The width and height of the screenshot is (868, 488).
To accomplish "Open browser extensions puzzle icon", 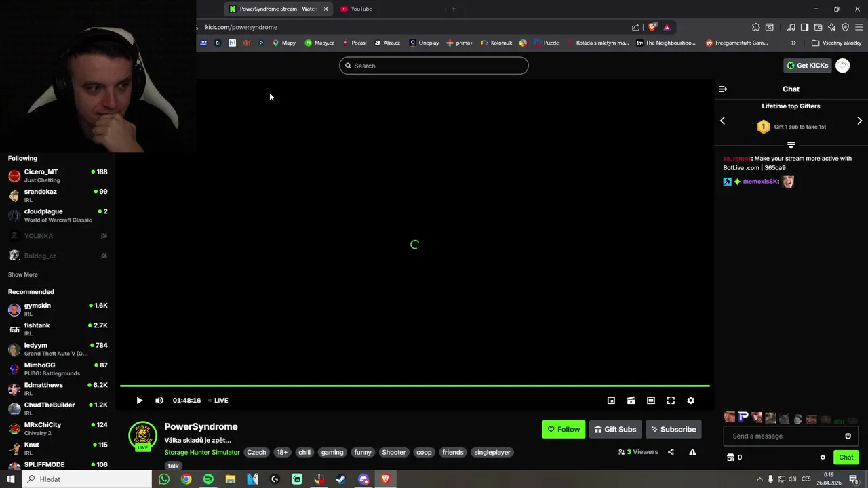I will [x=755, y=27].
